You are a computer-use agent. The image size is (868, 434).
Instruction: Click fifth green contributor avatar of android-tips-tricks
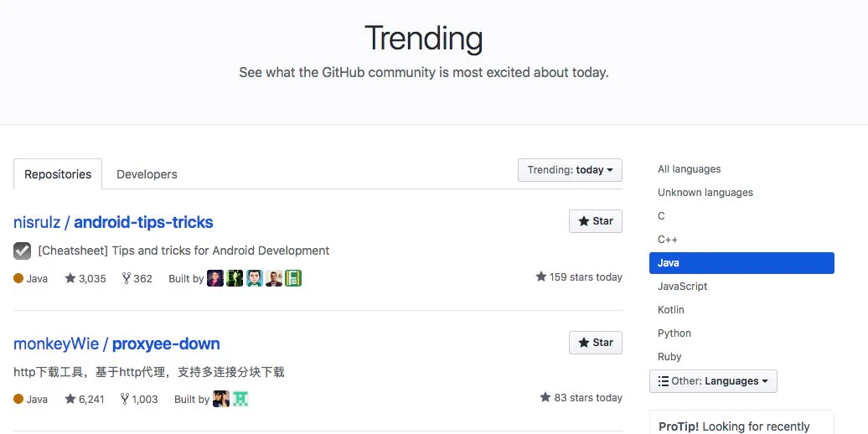point(293,278)
